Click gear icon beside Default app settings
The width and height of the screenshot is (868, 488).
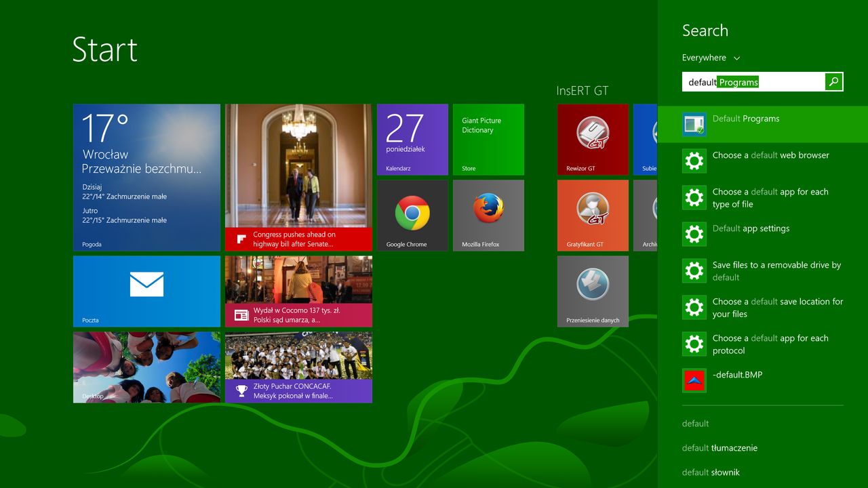[x=694, y=234]
